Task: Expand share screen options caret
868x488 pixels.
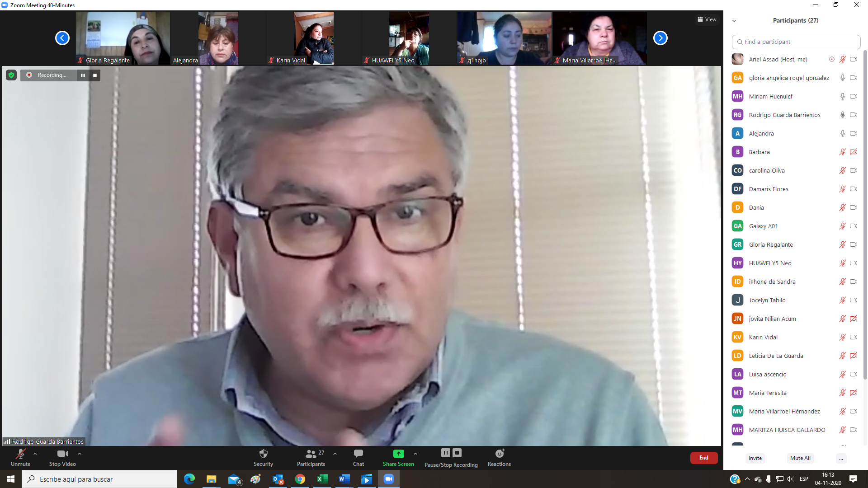Action: point(415,454)
